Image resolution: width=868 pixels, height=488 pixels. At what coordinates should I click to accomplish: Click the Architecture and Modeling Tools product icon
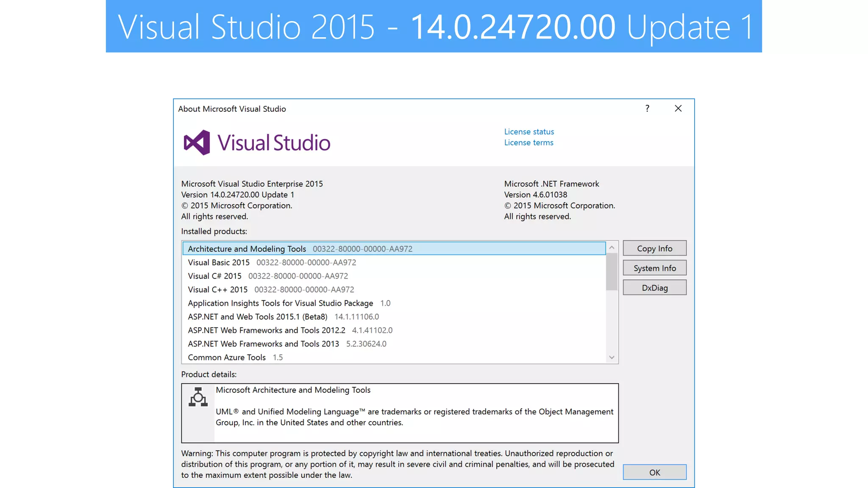(x=198, y=397)
